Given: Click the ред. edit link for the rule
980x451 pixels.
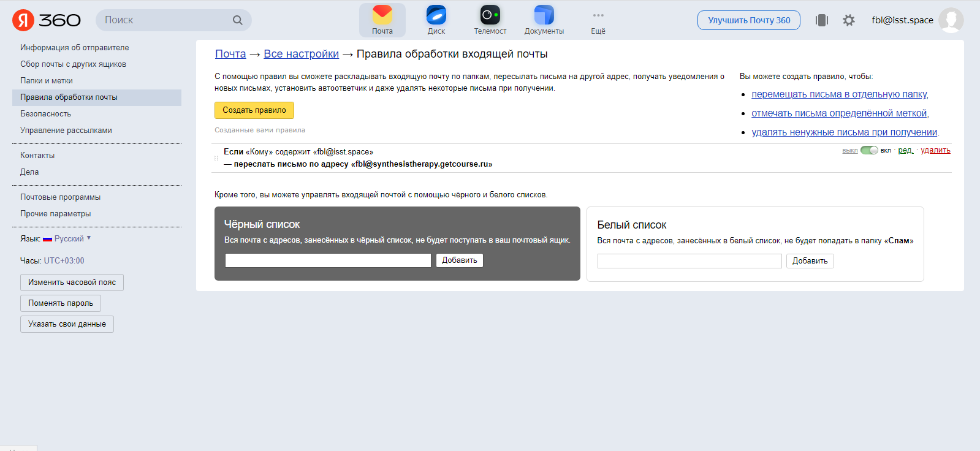Looking at the screenshot, I should (x=905, y=150).
